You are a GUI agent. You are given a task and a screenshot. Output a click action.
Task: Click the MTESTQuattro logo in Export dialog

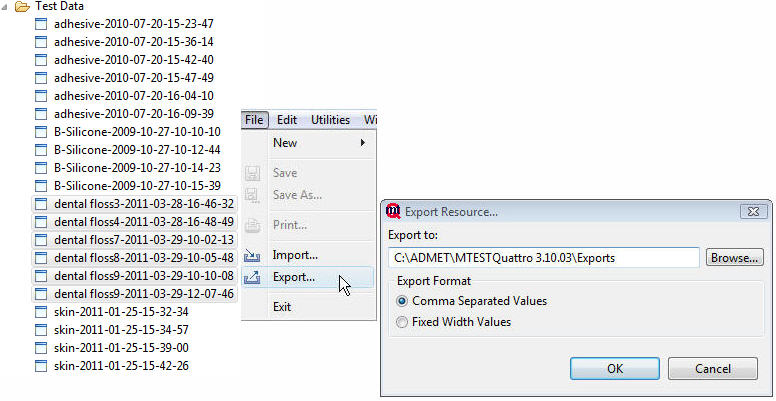(393, 211)
